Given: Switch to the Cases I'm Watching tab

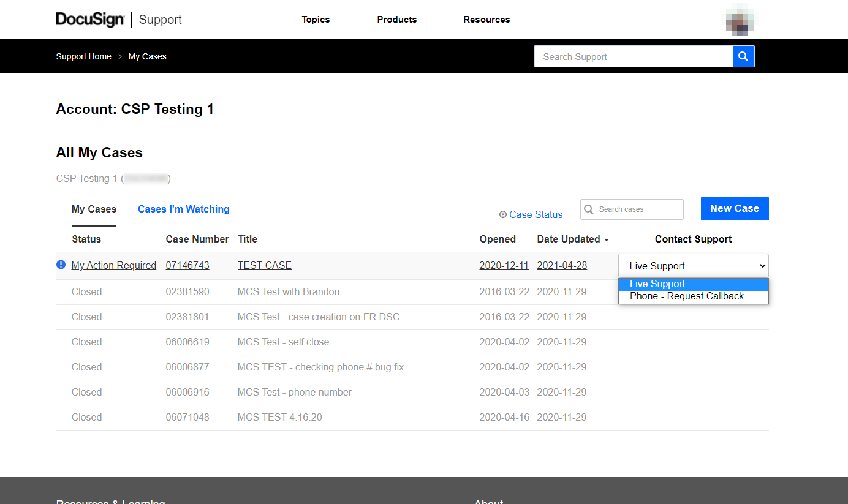Looking at the screenshot, I should tap(184, 209).
